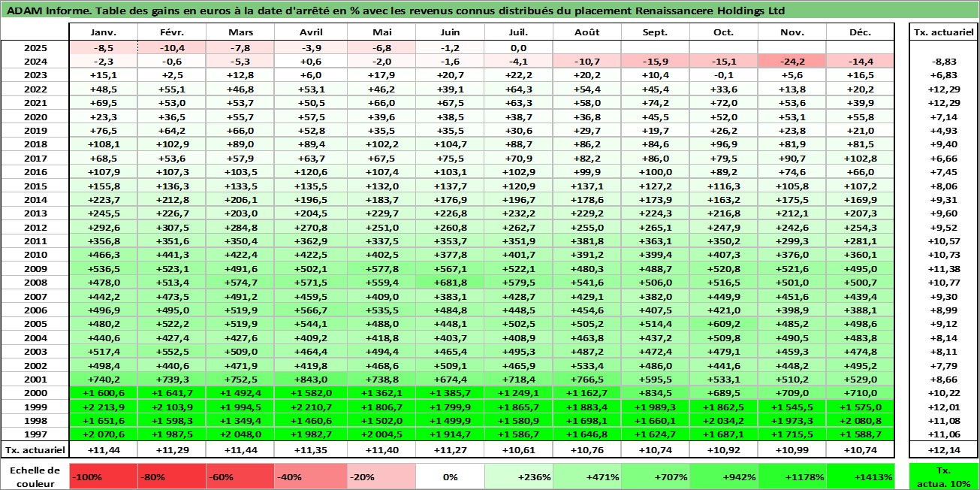This screenshot has height=490, width=980.
Task: Click the 1999 actuarial rate value +12,01
Action: pos(942,407)
